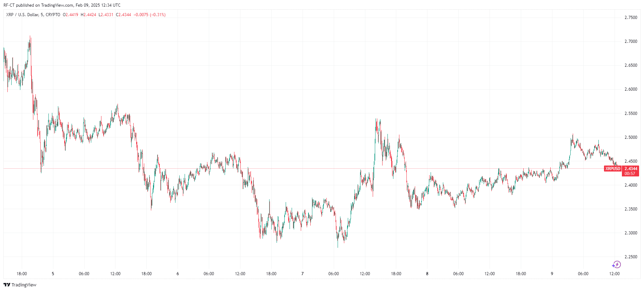Click the date label 8 on time axis

427,274
